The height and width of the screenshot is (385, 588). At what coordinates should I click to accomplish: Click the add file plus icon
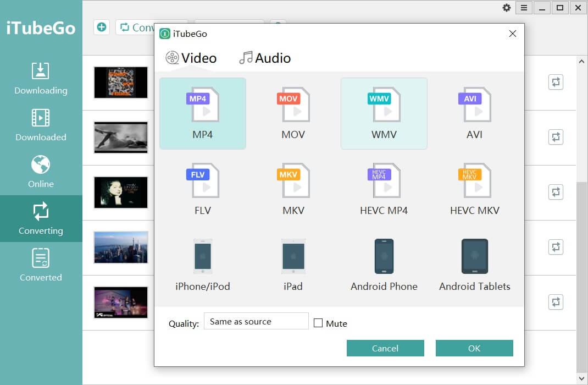[102, 27]
